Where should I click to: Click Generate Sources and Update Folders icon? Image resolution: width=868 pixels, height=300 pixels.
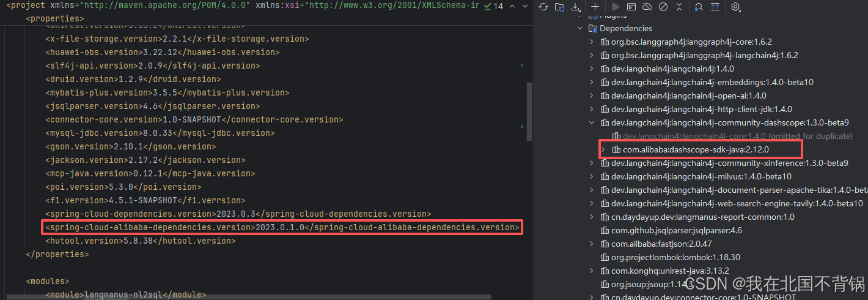[x=559, y=7]
